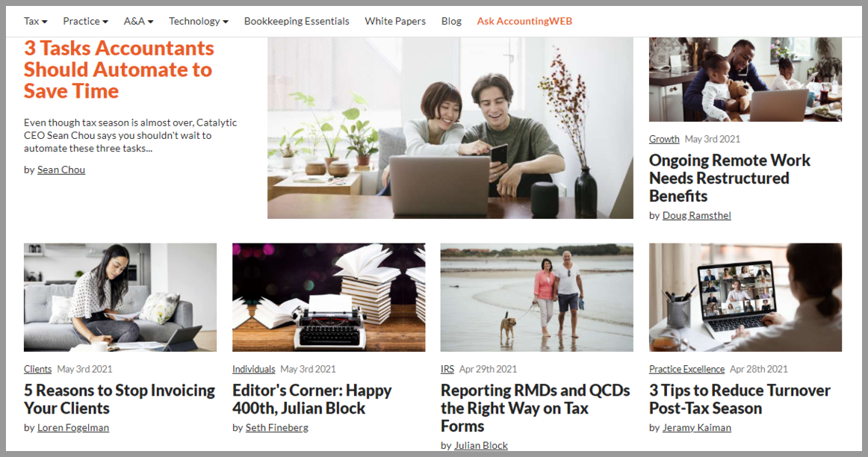Click the video call laptop thumbnail
The height and width of the screenshot is (457, 868).
pos(745,298)
